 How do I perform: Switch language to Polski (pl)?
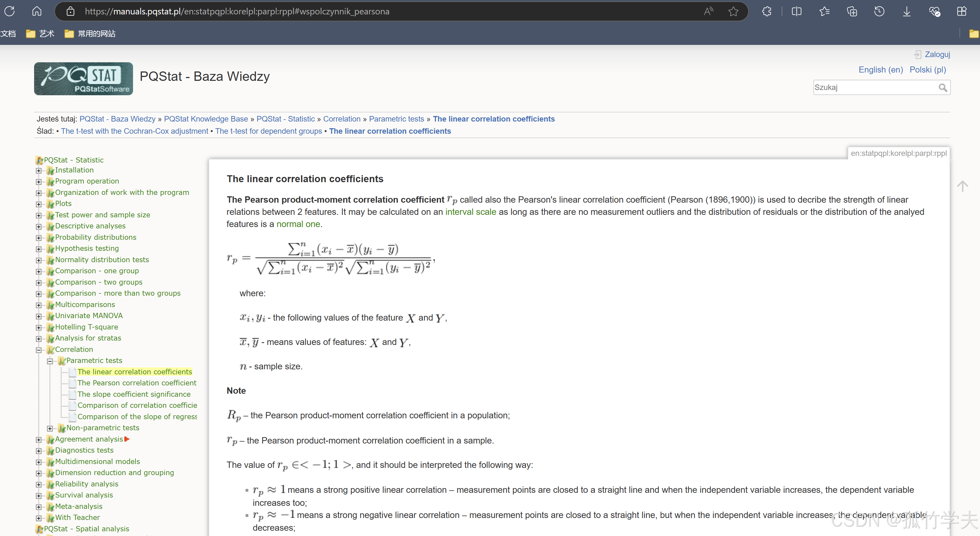[x=928, y=69]
